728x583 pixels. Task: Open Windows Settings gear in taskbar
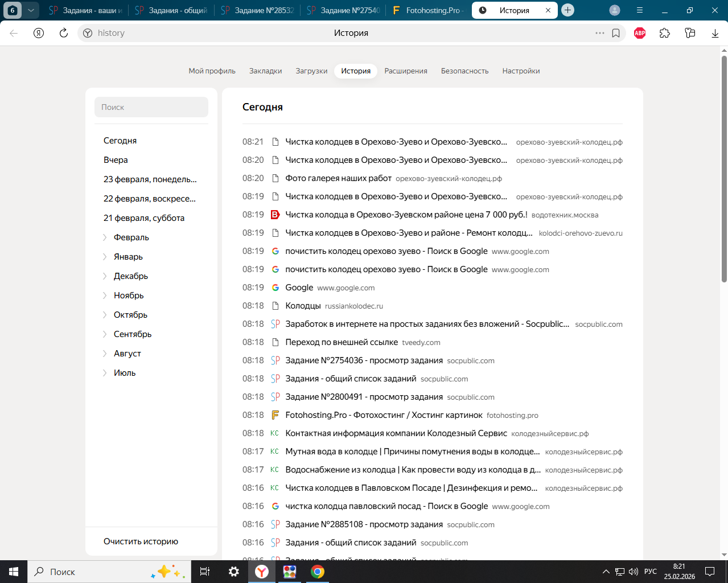pos(233,572)
